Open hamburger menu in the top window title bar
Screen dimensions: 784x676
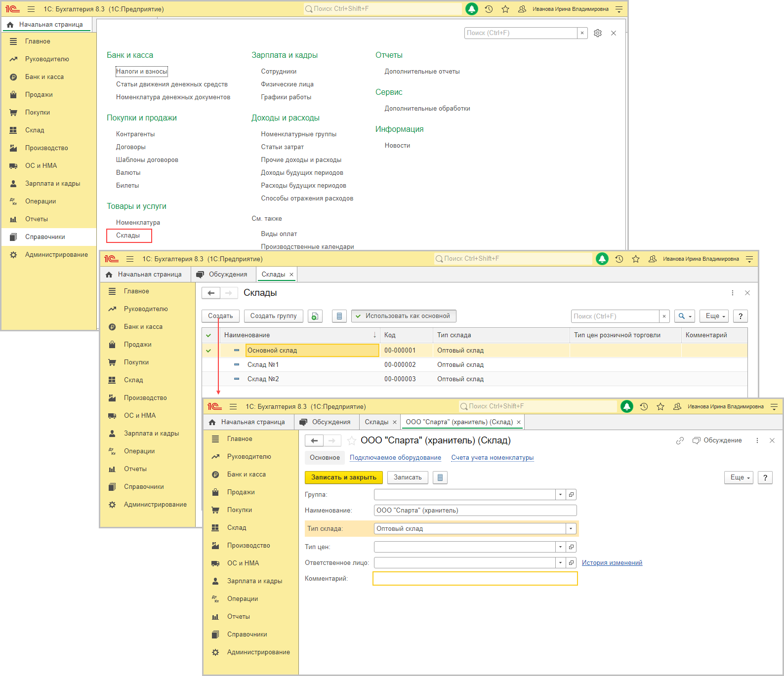click(x=31, y=9)
